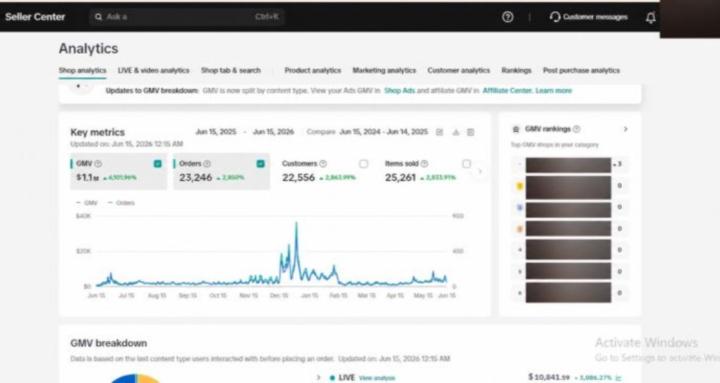Enable the Customers metric checkbox

click(363, 163)
